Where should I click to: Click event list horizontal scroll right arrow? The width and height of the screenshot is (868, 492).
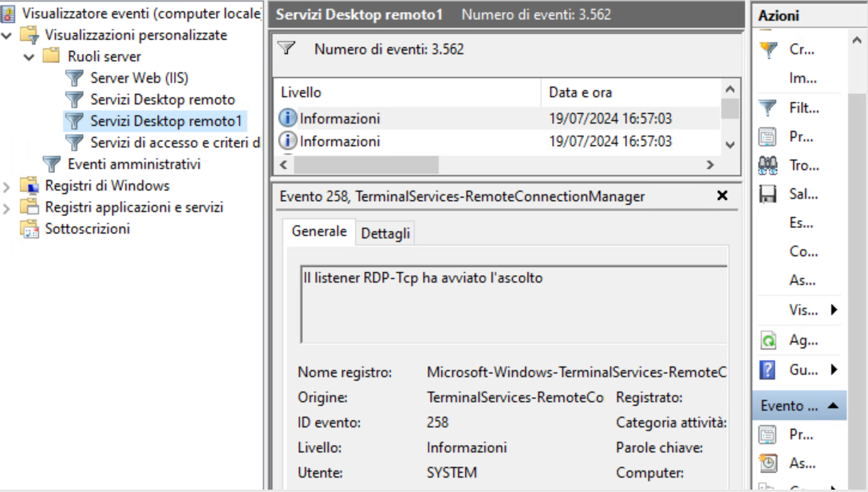[x=710, y=165]
